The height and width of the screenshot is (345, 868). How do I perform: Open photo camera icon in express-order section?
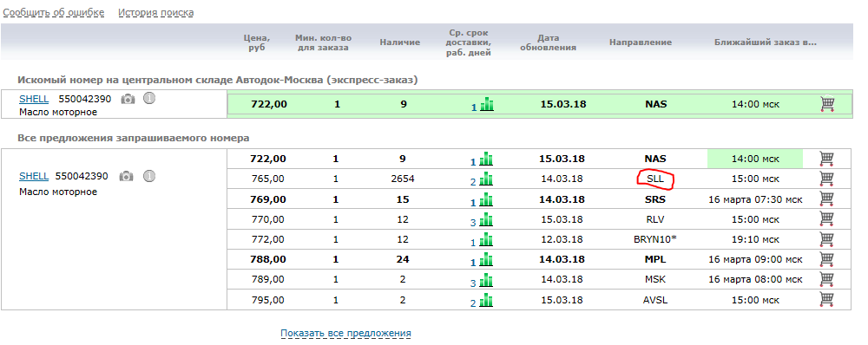(128, 99)
